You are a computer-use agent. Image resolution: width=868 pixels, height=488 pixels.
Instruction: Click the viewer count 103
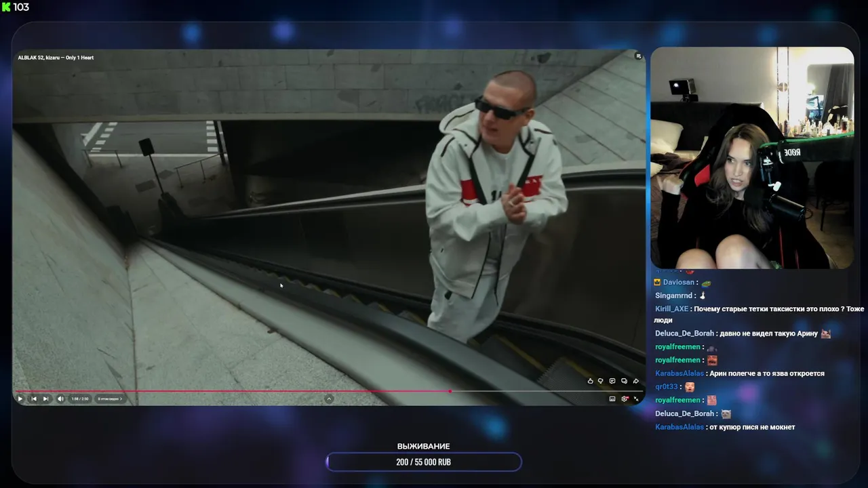pos(21,7)
